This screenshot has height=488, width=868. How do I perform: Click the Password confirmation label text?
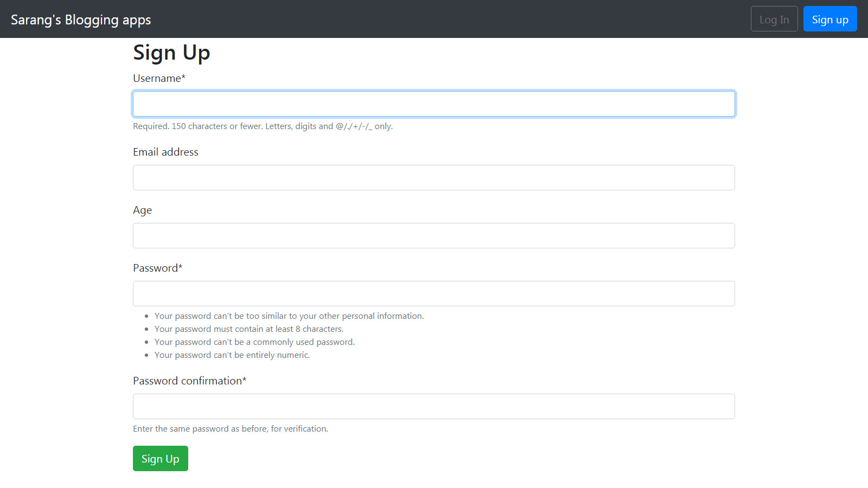coord(189,381)
